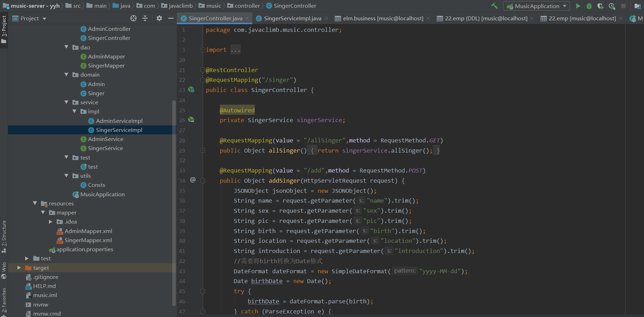The image size is (644, 317).
Task: Select the Consts class in utils
Action: pos(96,185)
